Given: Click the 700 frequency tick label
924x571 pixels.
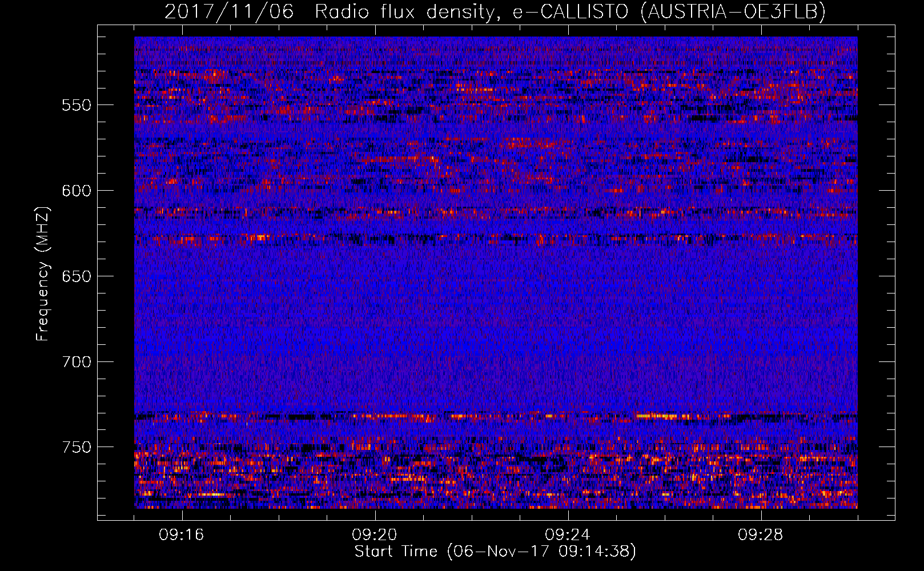Looking at the screenshot, I should pyautogui.click(x=77, y=362).
